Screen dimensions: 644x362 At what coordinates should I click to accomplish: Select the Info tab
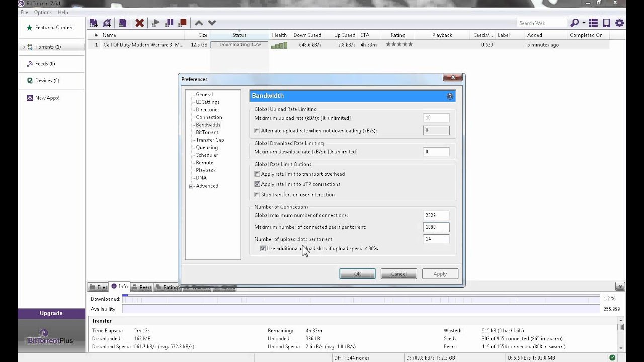pyautogui.click(x=119, y=287)
